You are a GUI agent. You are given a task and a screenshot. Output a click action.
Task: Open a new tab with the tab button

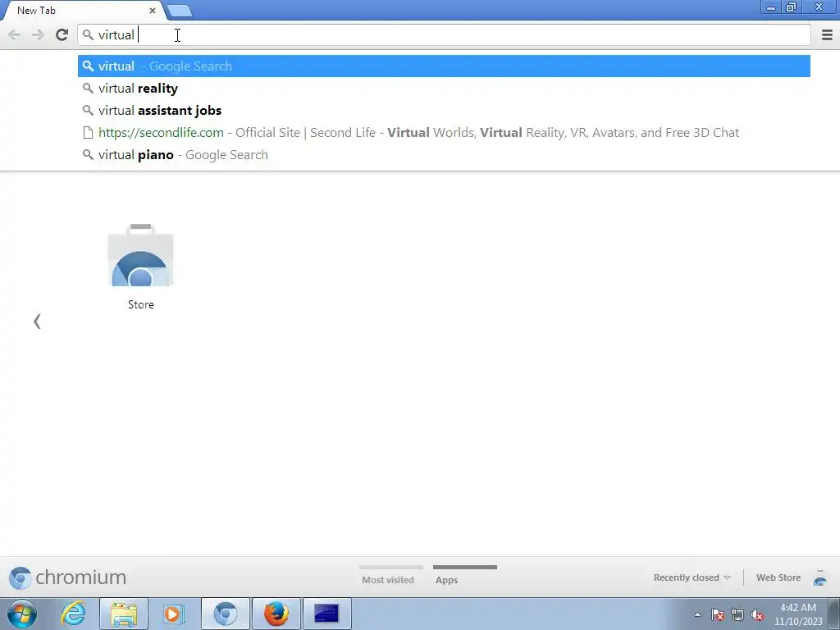pos(179,11)
